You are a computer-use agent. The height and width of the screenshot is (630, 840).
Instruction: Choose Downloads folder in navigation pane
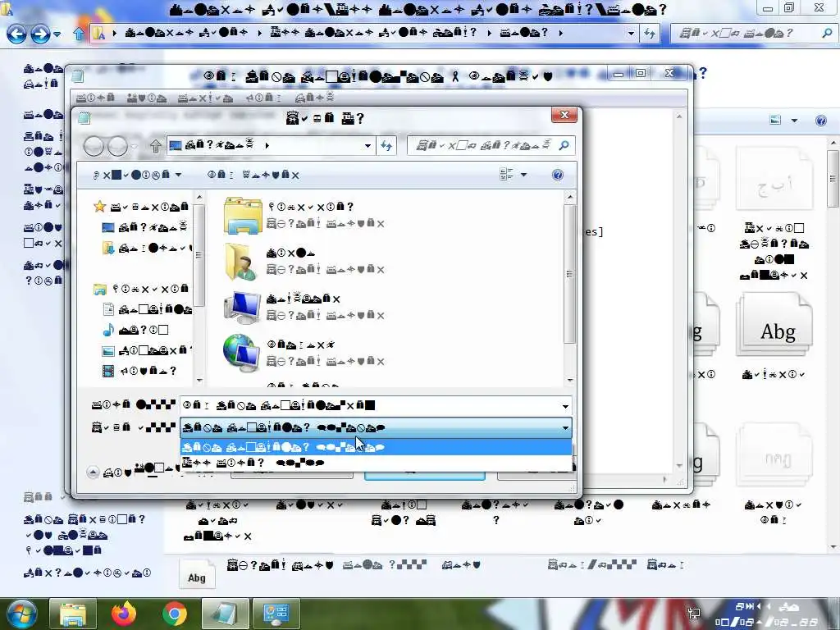point(146,248)
